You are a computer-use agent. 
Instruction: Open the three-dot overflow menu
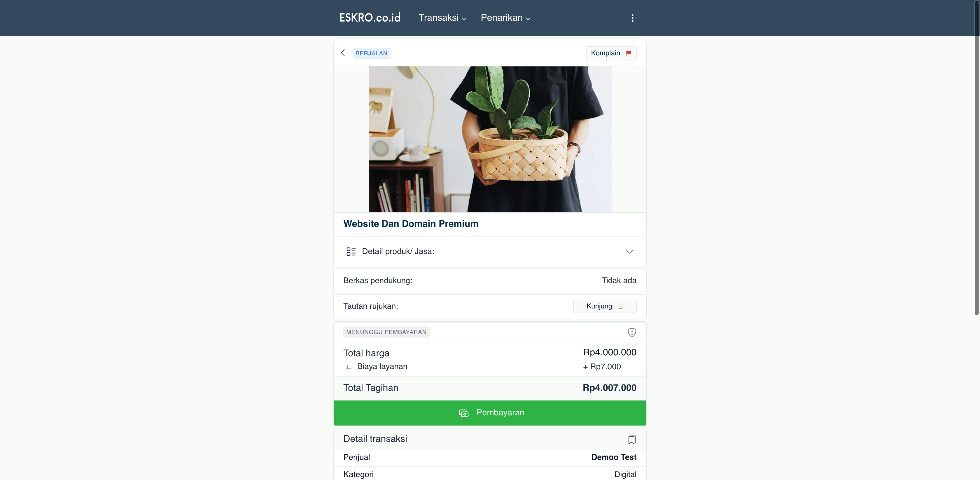[632, 18]
